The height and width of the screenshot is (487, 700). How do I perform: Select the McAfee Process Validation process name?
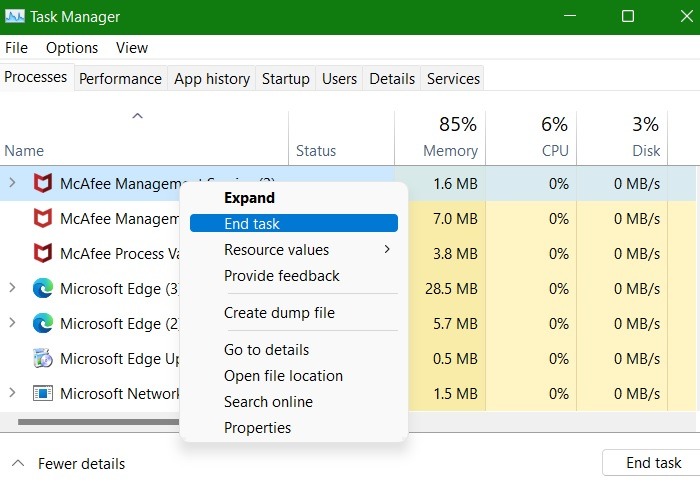120,254
